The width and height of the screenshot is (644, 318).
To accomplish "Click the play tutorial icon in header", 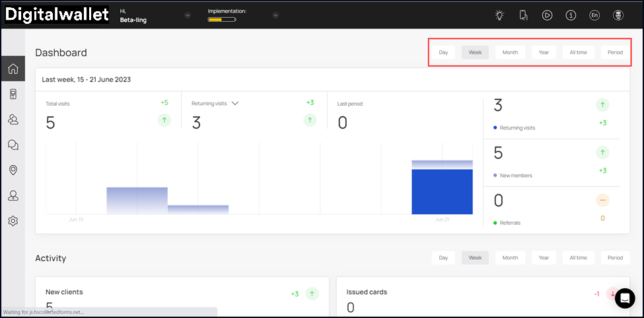I will point(547,15).
